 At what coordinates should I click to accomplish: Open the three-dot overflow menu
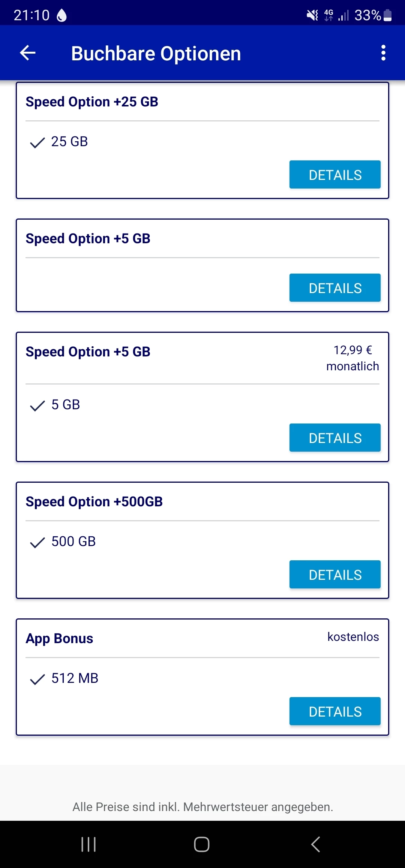tap(383, 53)
